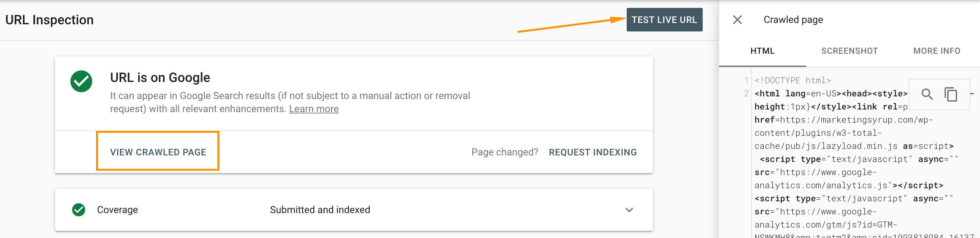Open the MORE INFO tab
The height and width of the screenshot is (238, 980).
(936, 50)
